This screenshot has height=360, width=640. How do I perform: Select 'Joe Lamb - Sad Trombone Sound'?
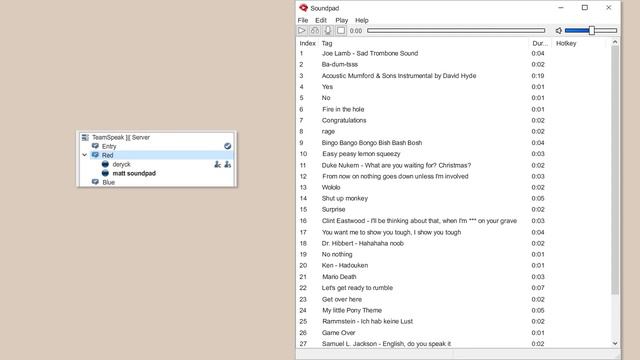[x=370, y=53]
